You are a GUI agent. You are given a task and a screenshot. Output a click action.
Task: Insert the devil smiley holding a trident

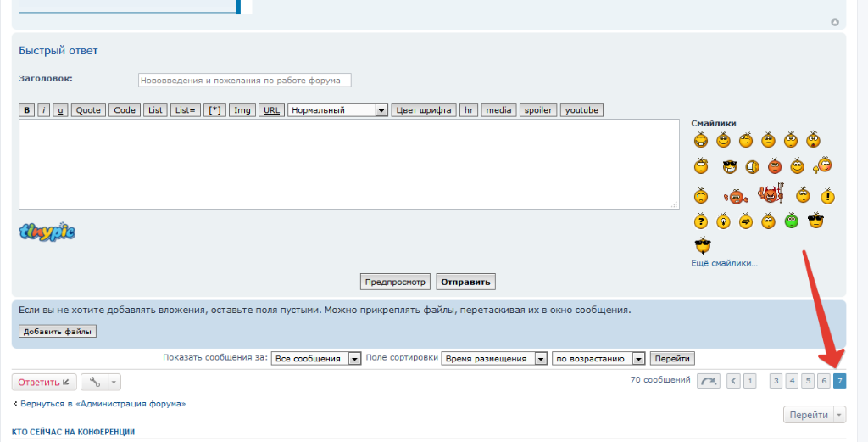771,194
